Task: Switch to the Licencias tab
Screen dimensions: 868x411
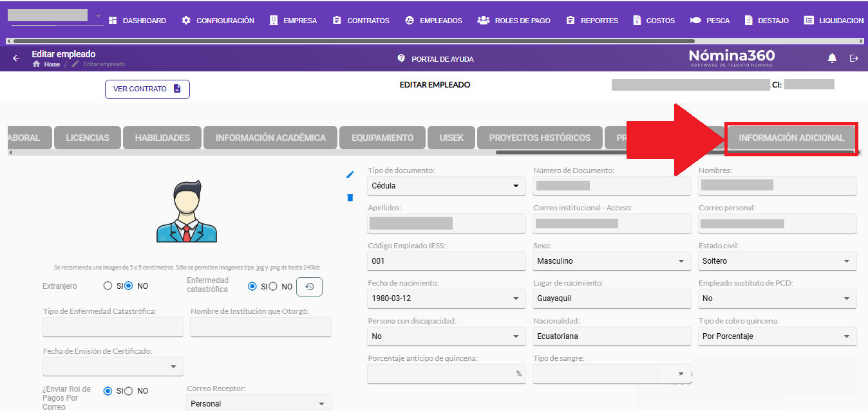Action: (88, 138)
